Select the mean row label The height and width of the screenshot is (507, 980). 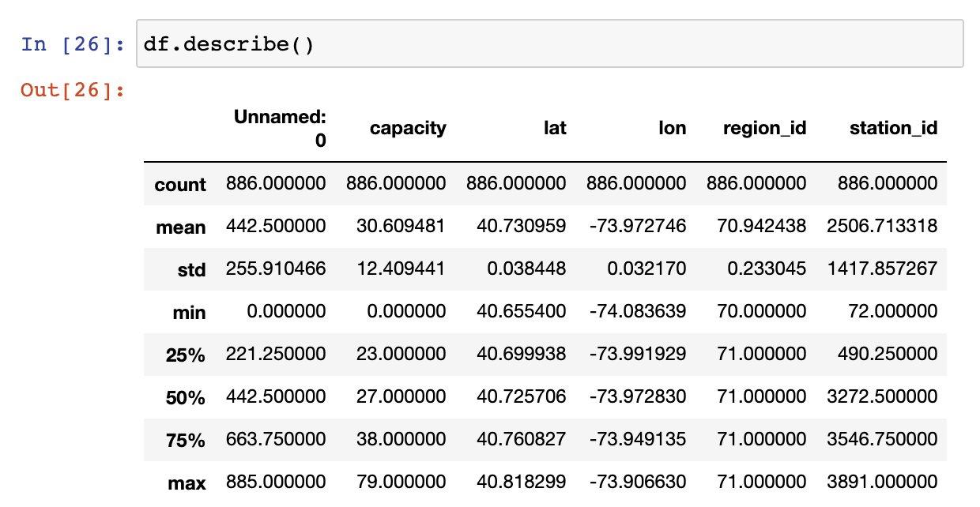coord(181,227)
